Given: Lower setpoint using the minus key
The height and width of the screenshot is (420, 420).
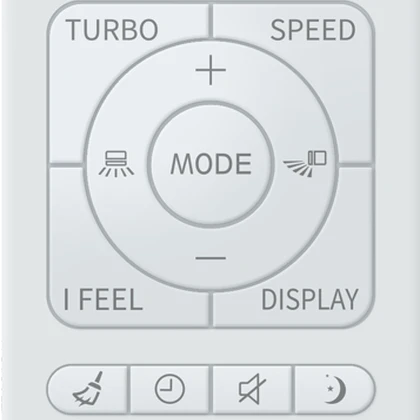Looking at the screenshot, I should pyautogui.click(x=211, y=258).
